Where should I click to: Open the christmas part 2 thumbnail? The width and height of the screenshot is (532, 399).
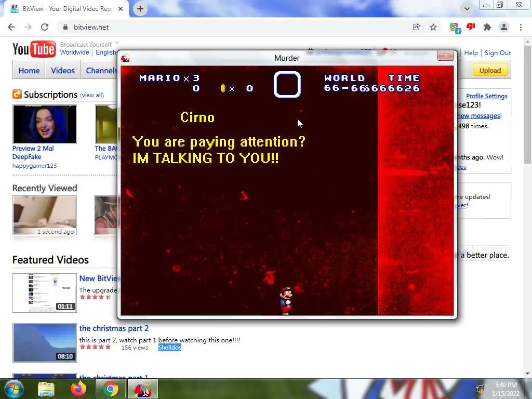tap(45, 343)
